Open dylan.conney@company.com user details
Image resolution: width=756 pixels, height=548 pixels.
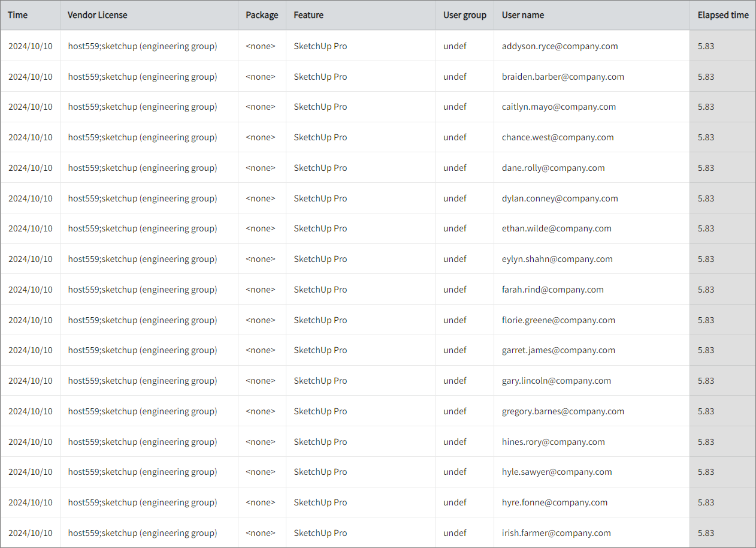[560, 198]
